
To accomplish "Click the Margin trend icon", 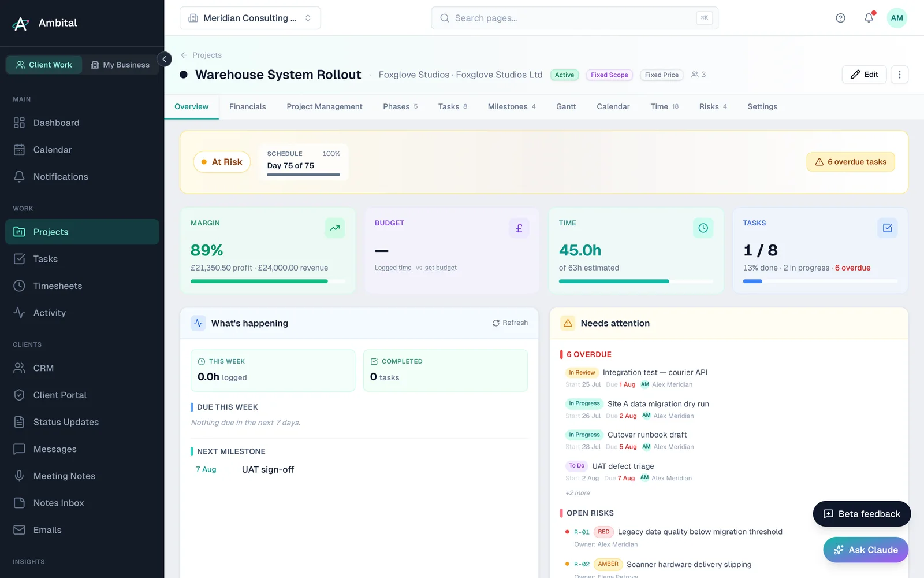I will click(335, 228).
